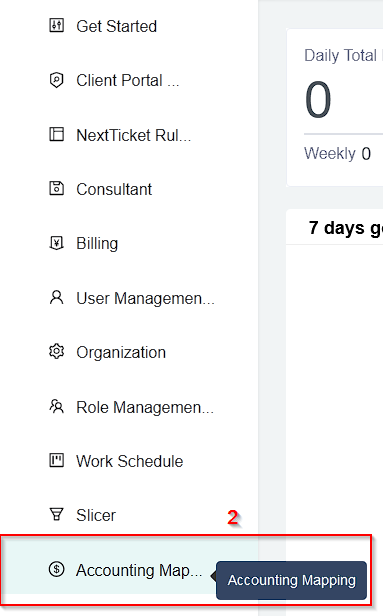
Task: Click the Billing yen icon
Action: [57, 243]
